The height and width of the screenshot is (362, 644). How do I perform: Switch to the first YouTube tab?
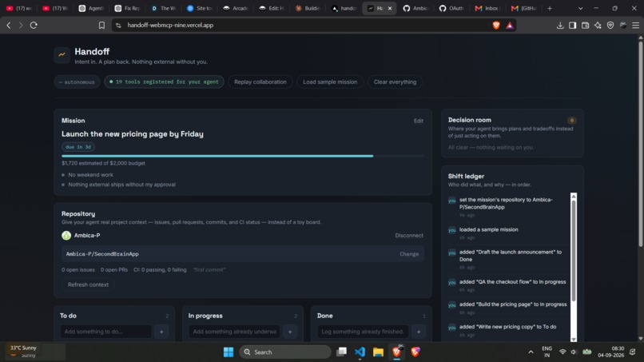pos(19,8)
